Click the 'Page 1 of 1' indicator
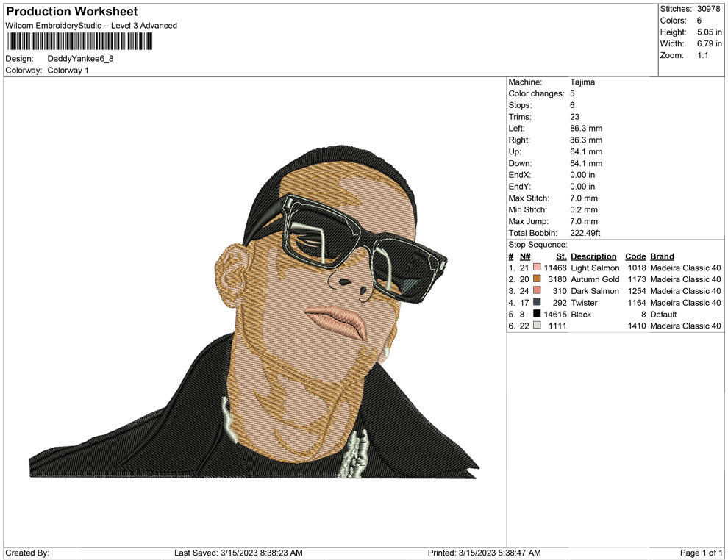 coord(701,553)
